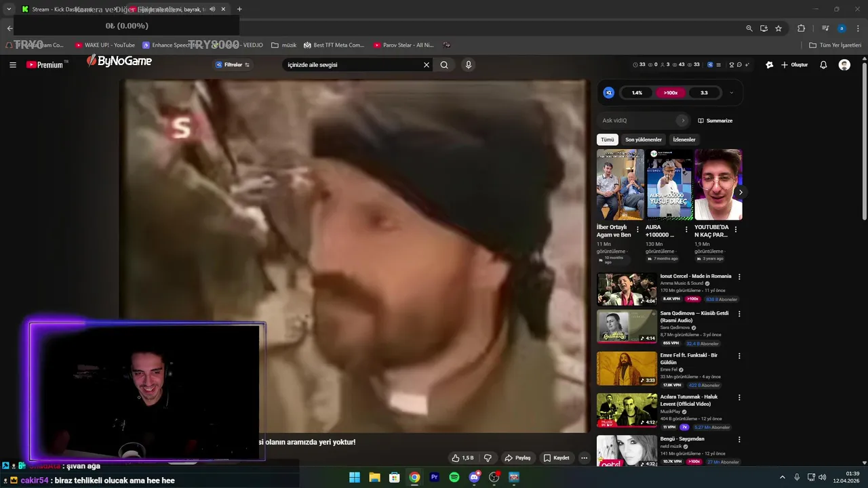Open the account avatar menu
This screenshot has width=868, height=488.
tap(844, 65)
